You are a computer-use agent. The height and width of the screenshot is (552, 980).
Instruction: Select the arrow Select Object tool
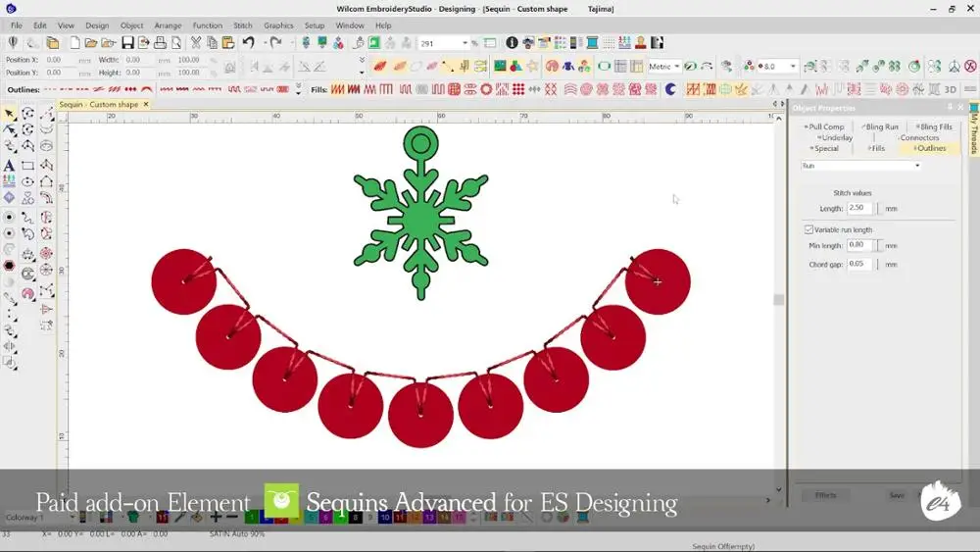10,113
